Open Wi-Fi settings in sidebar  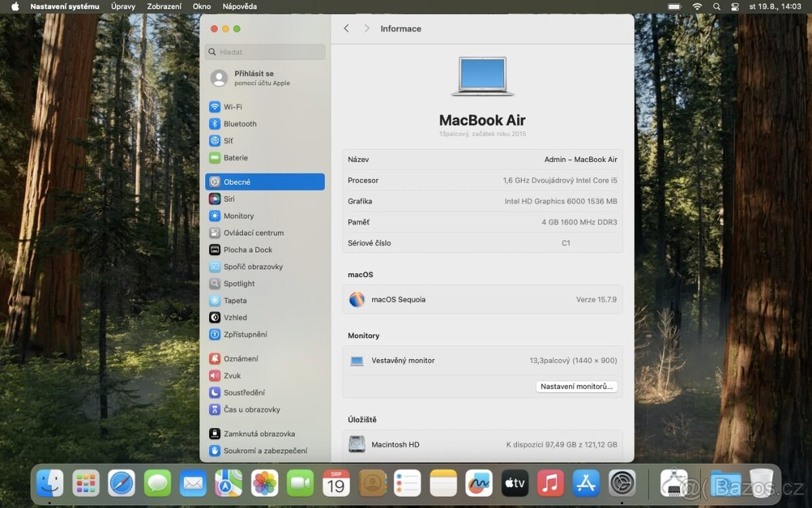(x=265, y=107)
